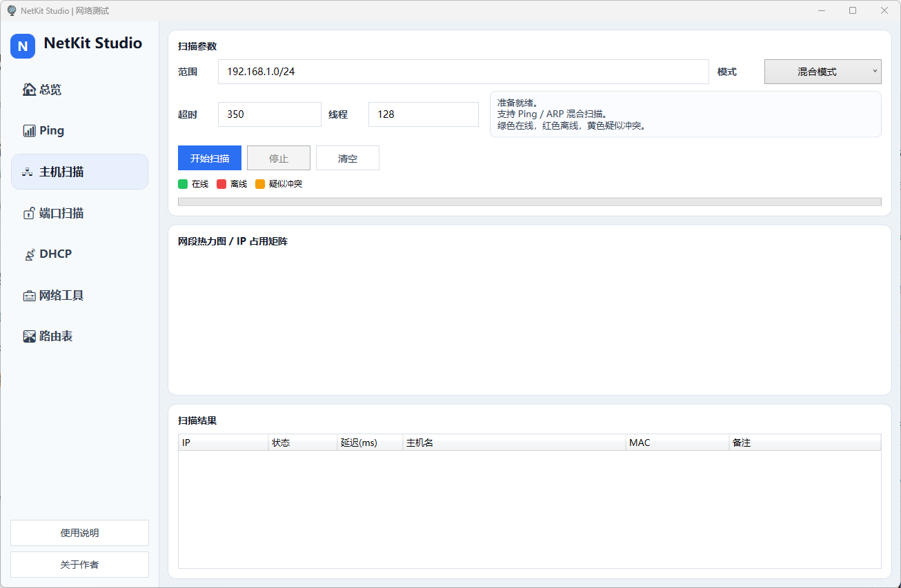Viewport: 901px width, 588px height.
Task: Click the orange 疑似冲突 legend swatch
Action: point(260,184)
